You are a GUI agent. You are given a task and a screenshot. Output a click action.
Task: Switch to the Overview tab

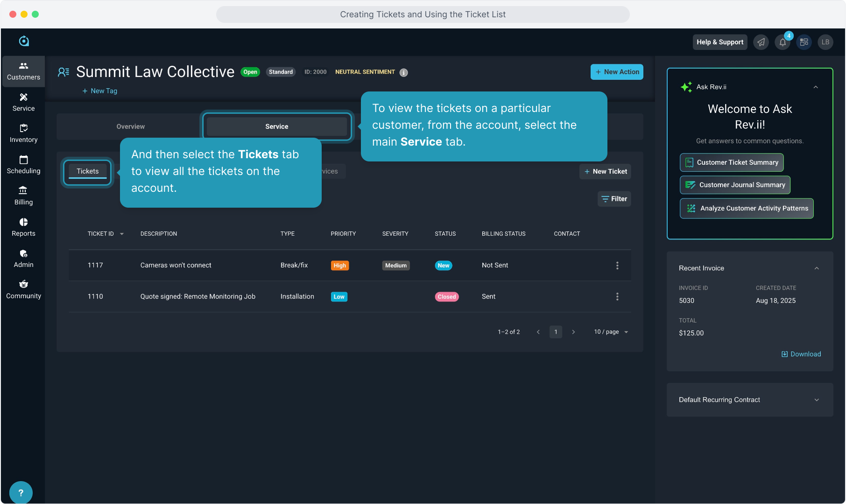coord(130,126)
